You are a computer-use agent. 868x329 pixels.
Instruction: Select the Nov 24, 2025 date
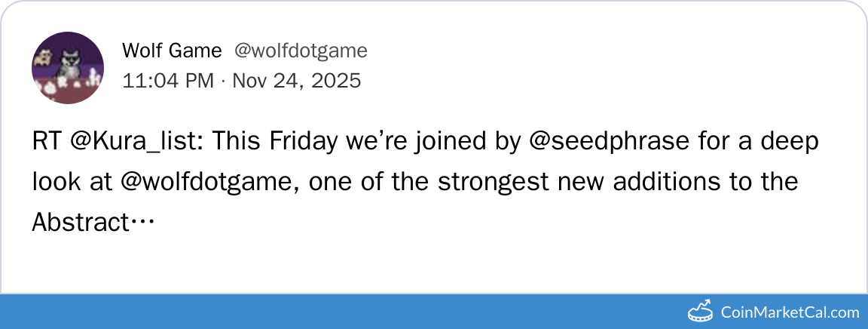pyautogui.click(x=296, y=80)
